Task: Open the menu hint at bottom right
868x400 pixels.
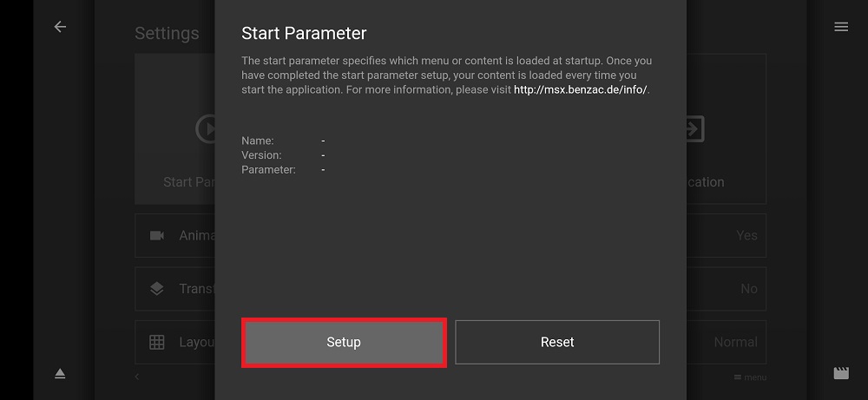Action: tap(750, 377)
